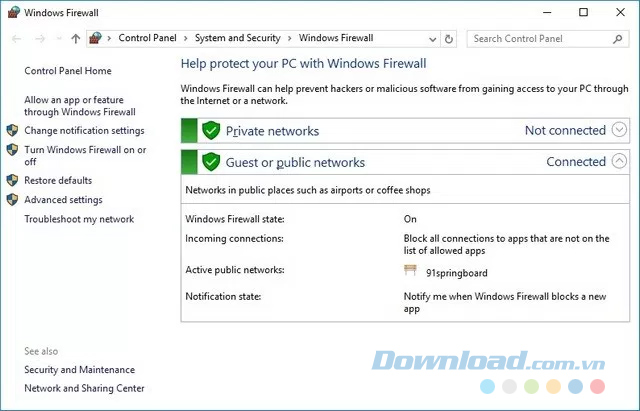
Task: Click the Windows Firewall title bar icon
Action: click(x=13, y=12)
